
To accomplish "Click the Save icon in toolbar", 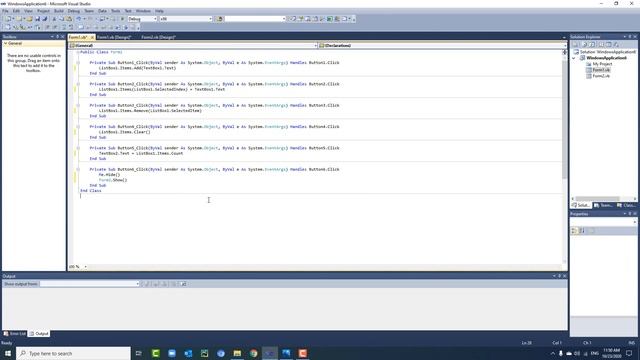I will (37, 19).
